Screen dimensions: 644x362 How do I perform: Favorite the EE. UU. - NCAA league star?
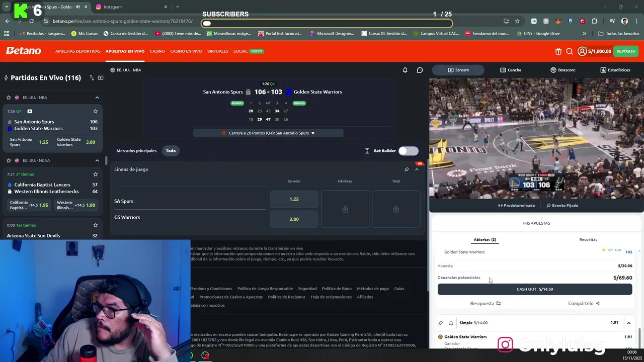[9, 160]
